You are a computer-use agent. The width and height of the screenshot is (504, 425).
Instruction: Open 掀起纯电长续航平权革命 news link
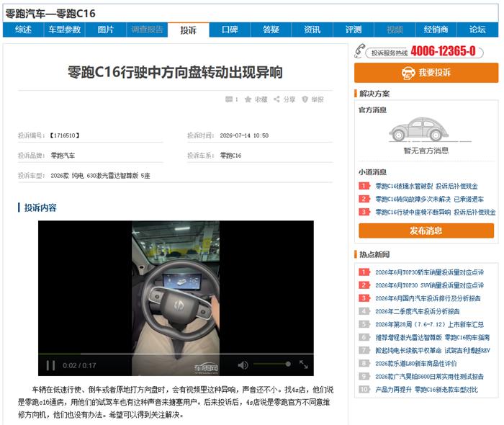click(x=432, y=350)
